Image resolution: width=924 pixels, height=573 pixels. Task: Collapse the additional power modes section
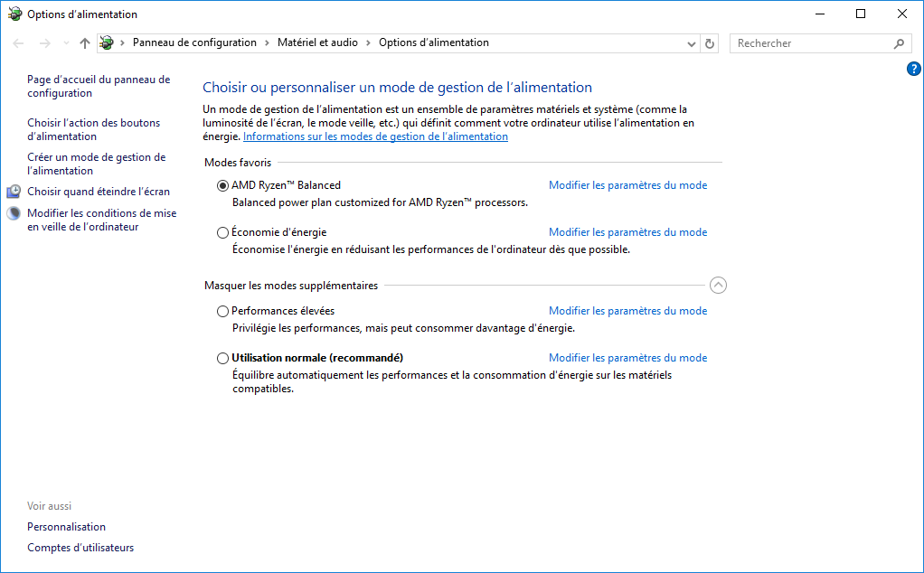pos(718,286)
